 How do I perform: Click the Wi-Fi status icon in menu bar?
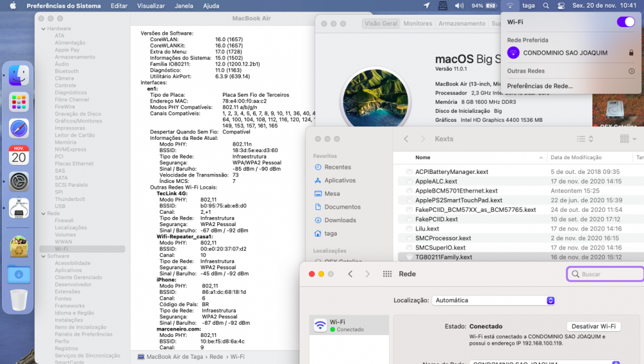point(509,6)
